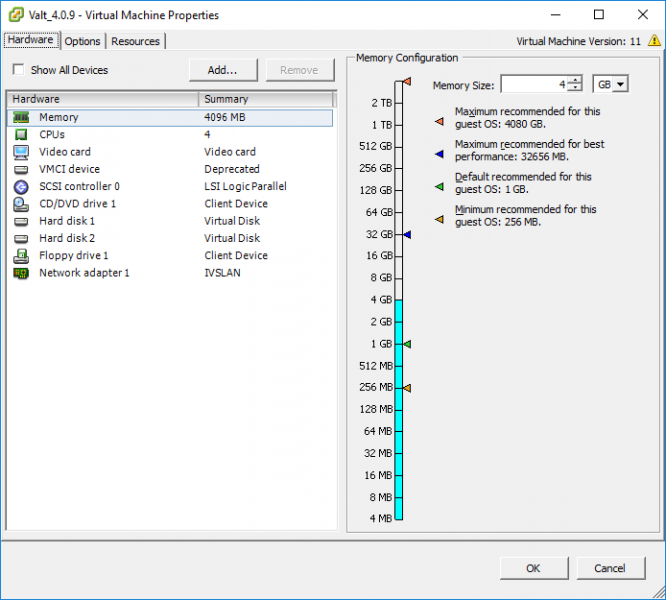Click the LSI Logic Parallel summary value
Screen dimensions: 666x600
click(x=245, y=186)
